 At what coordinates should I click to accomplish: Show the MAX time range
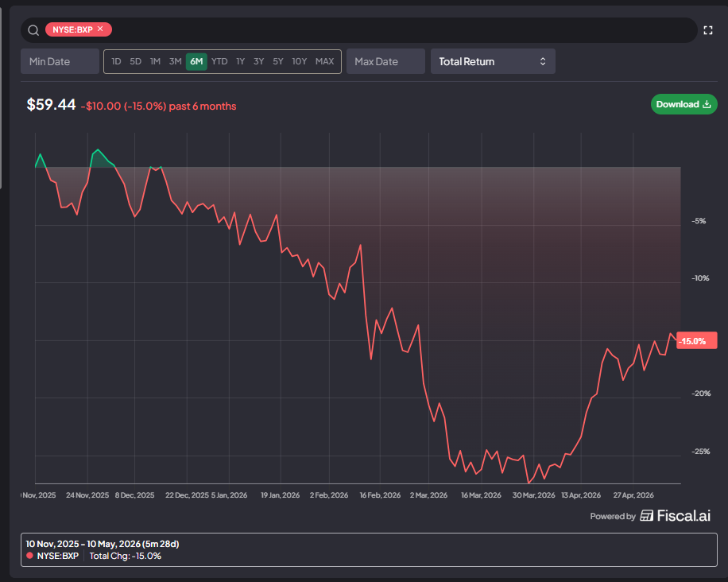click(x=324, y=61)
